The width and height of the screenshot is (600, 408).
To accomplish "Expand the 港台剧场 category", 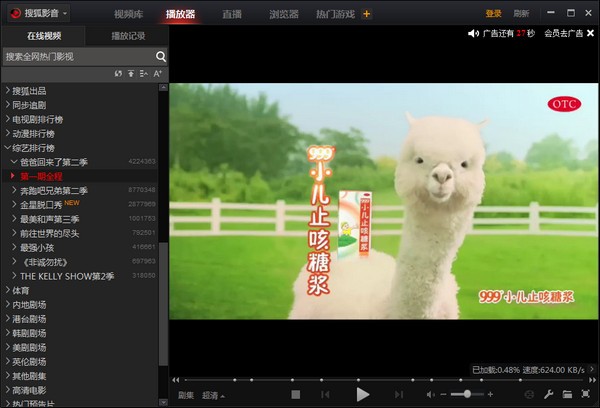I will pyautogui.click(x=8, y=318).
